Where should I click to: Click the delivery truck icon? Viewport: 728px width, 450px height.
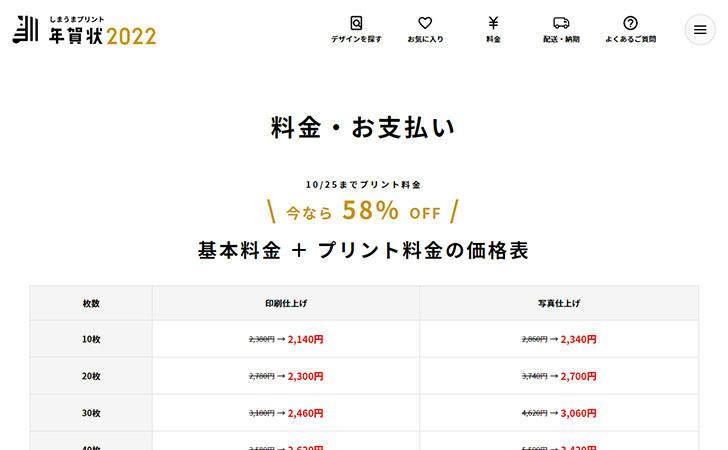[561, 23]
